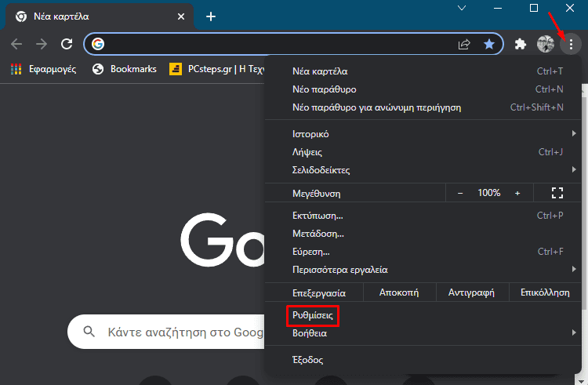Click the Επικόλληση button
Viewport: 588px width, 385px height.
[545, 292]
